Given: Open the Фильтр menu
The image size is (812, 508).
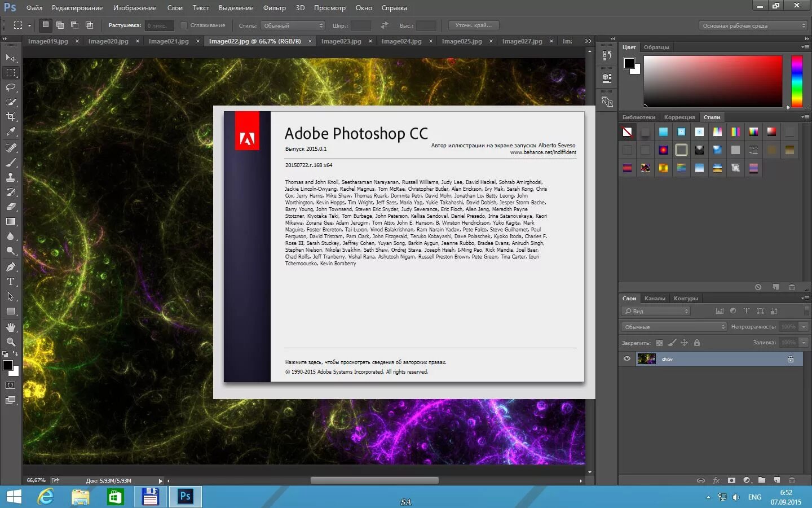Looking at the screenshot, I should [x=275, y=8].
